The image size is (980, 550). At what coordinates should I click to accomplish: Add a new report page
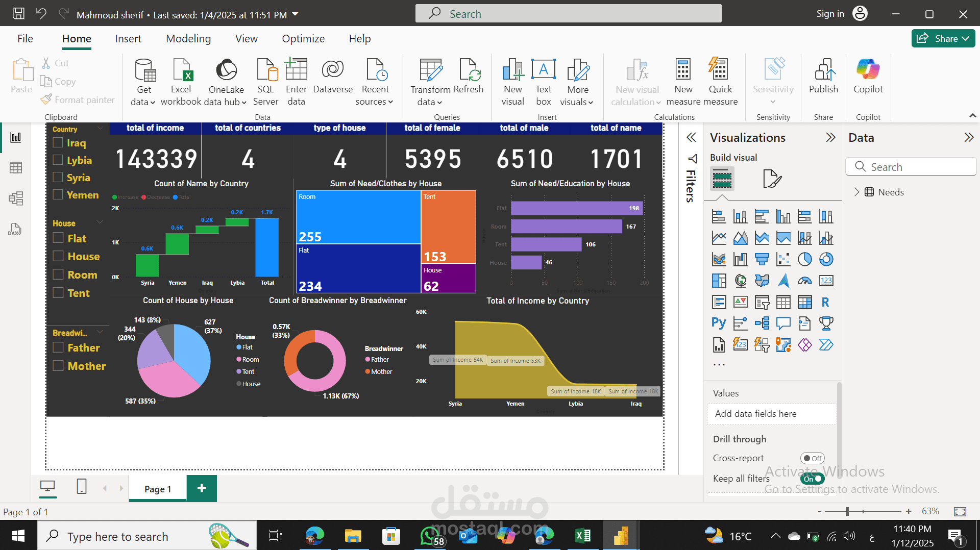[202, 488]
